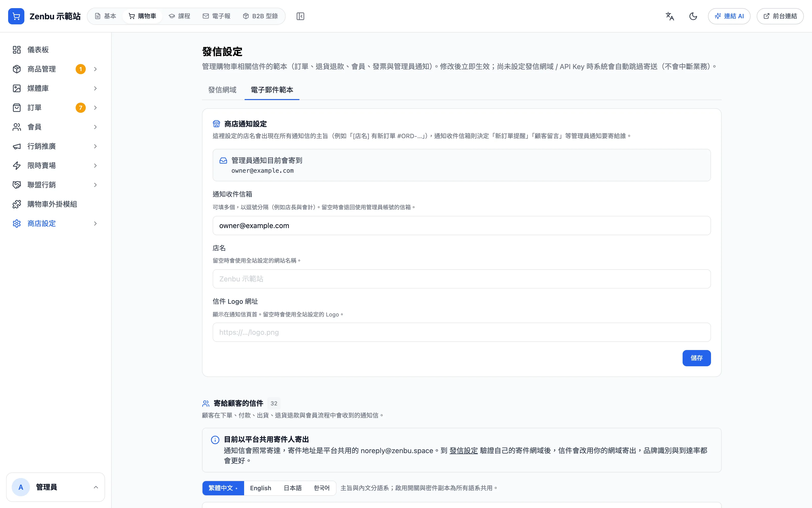Open the 發信網域 tab
Viewport: 812px width, 508px height.
click(222, 90)
